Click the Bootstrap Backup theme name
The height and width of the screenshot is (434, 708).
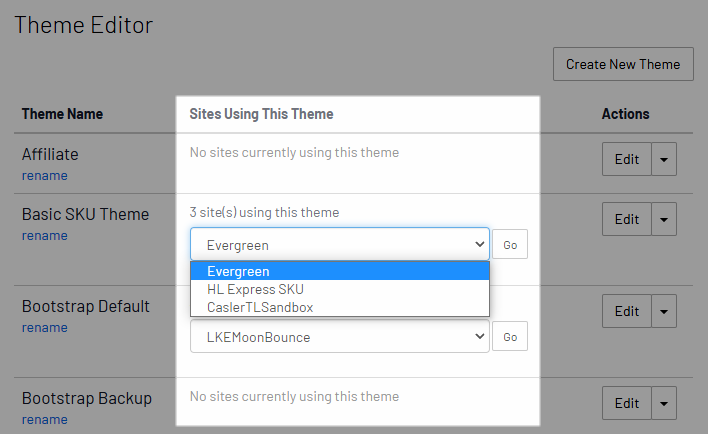tap(87, 398)
